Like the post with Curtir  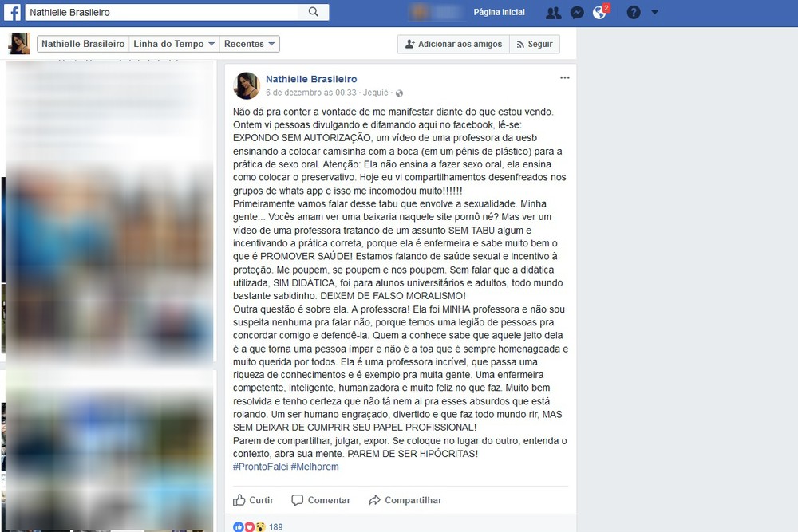254,500
